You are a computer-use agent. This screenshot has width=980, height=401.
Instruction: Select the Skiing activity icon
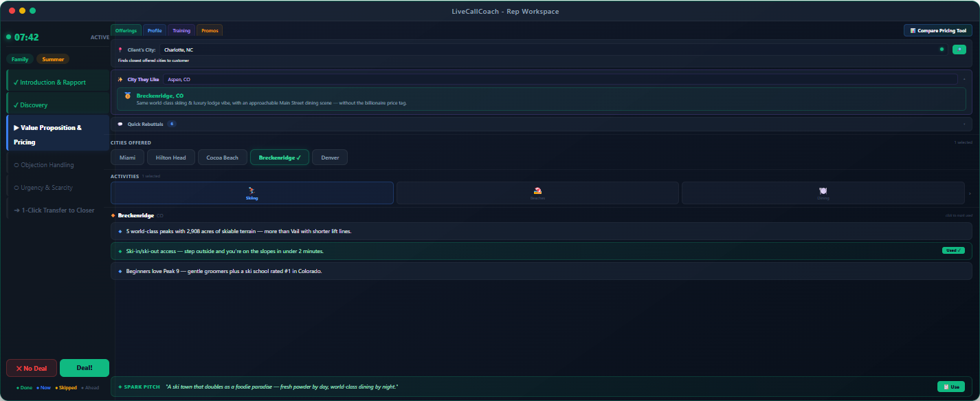pos(252,191)
